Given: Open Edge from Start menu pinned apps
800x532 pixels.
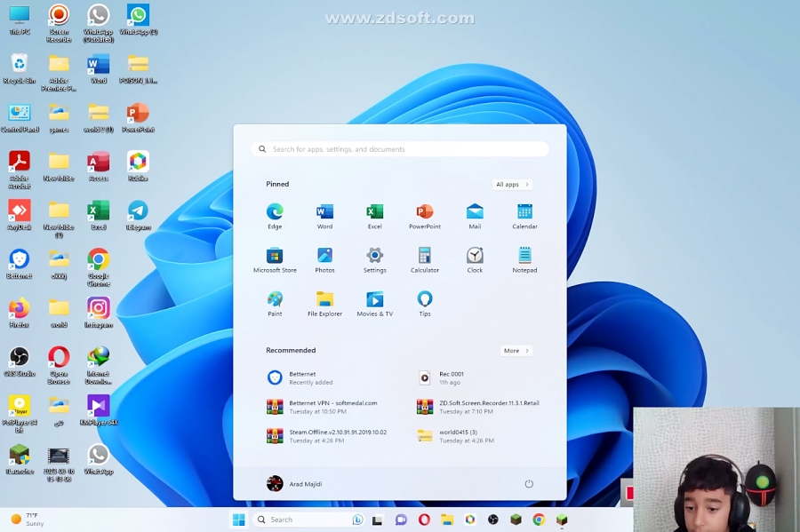Looking at the screenshot, I should (x=275, y=216).
